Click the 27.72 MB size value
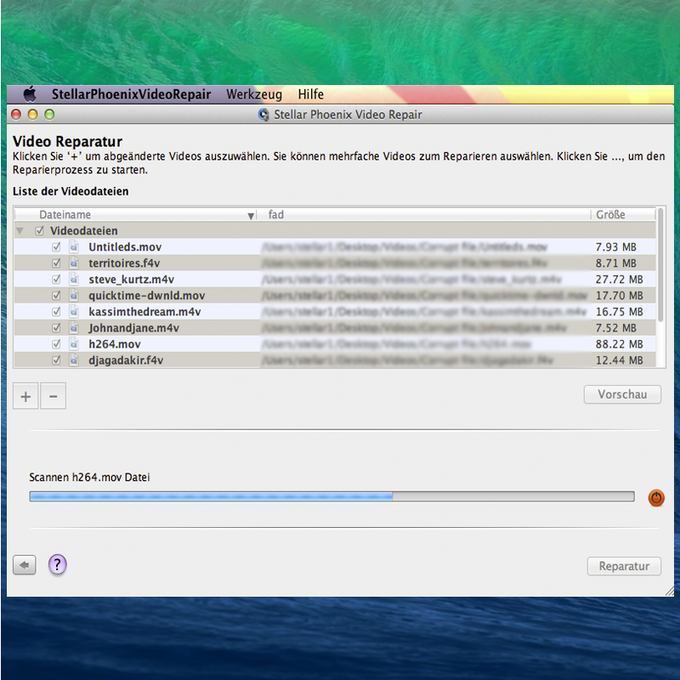 619,279
